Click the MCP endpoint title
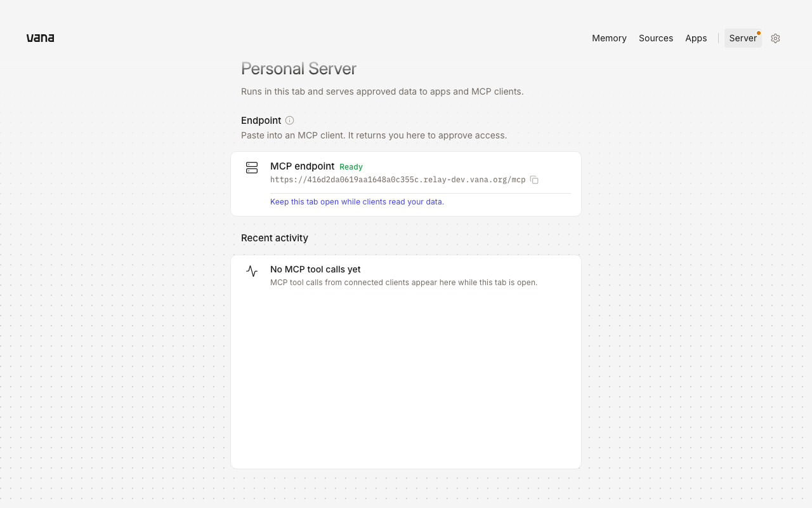 (302, 166)
